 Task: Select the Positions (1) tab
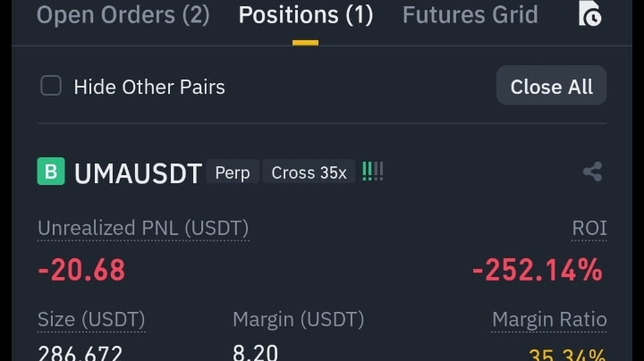tap(306, 15)
